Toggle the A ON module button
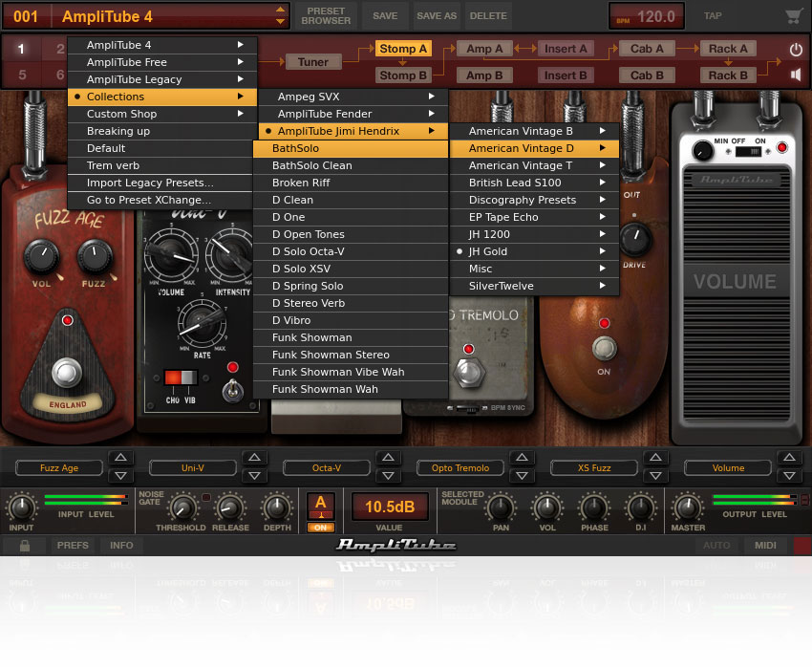Viewport: 812px width, 669px height. click(321, 528)
